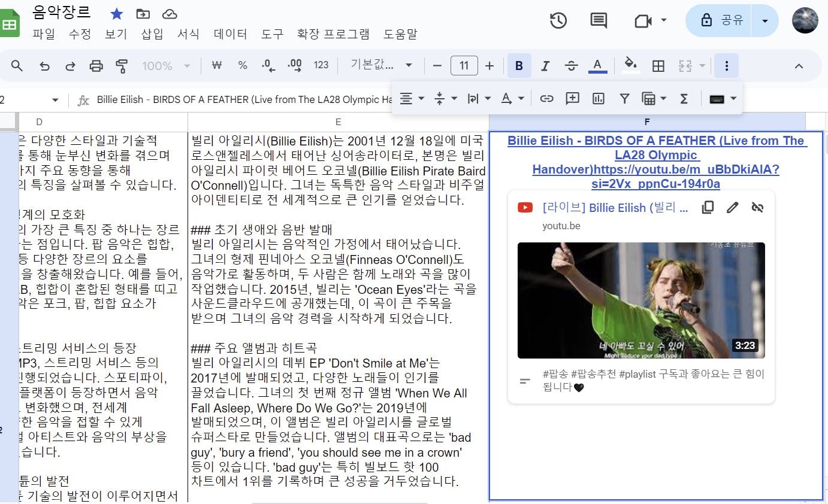Insert a chart
Screen dimensions: 828x504
click(599, 99)
